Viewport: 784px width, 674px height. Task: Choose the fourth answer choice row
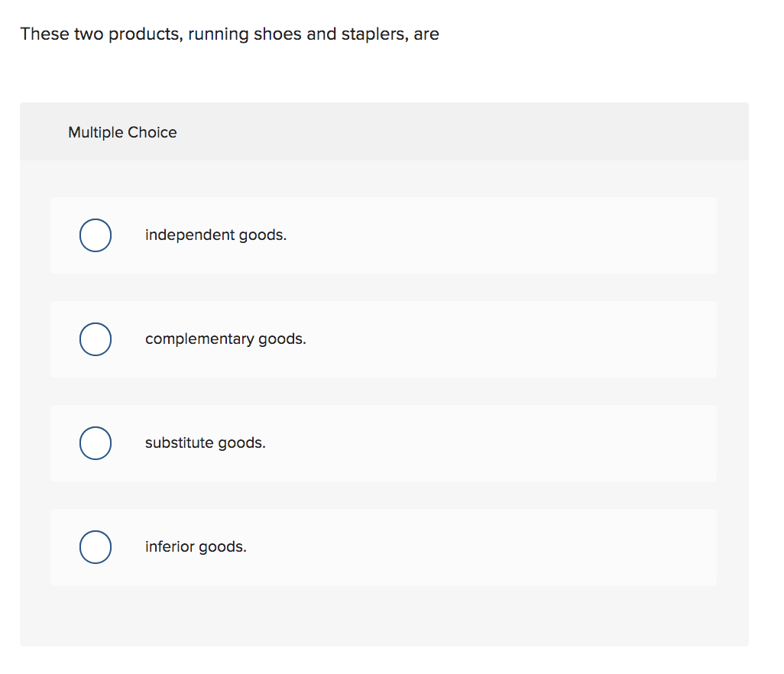click(x=382, y=547)
